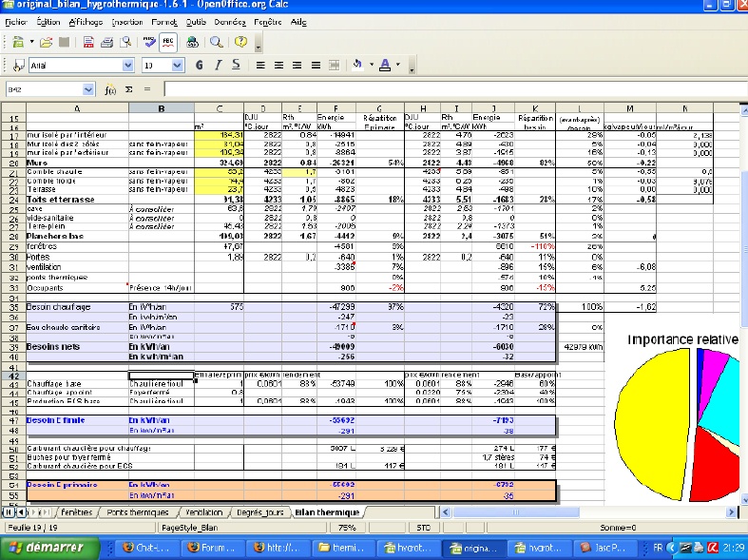Open a file with the Open icon
748x560 pixels.
[44, 42]
